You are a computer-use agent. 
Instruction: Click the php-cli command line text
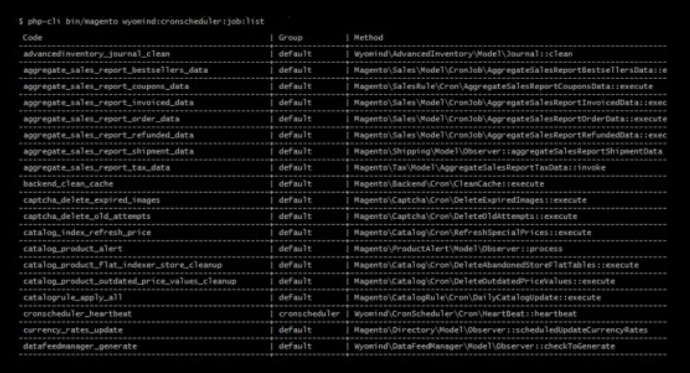point(142,21)
